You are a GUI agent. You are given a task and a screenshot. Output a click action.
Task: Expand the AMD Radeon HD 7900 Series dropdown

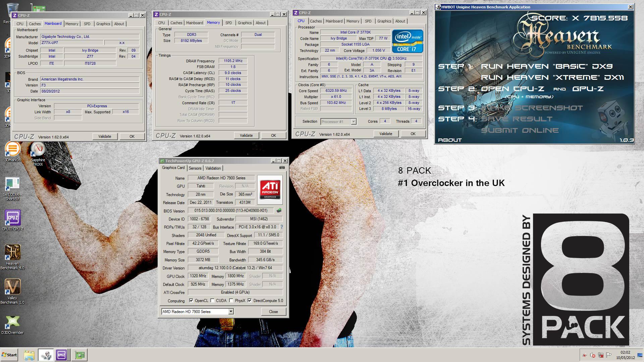pos(231,312)
